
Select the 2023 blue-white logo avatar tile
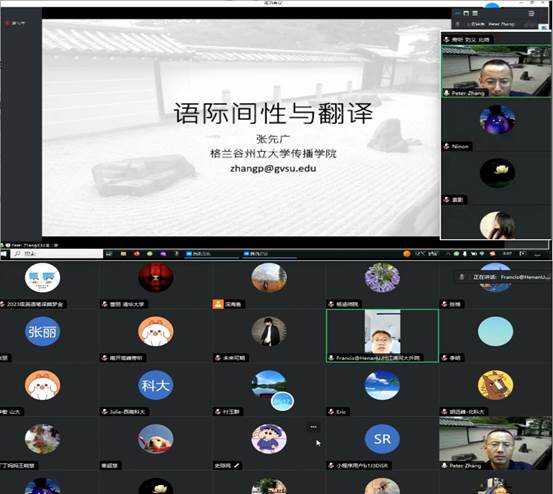pos(42,278)
